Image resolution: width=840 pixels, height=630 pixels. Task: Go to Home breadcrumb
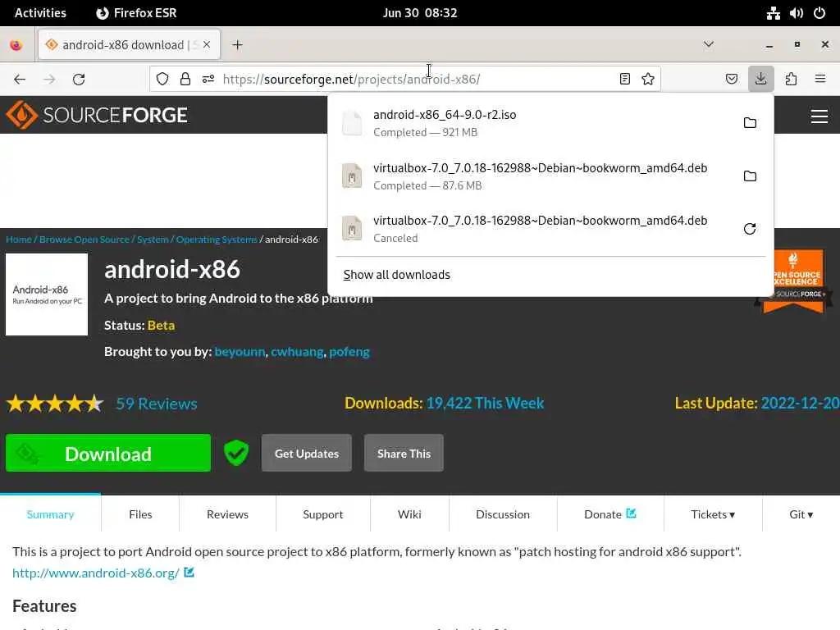pos(19,240)
